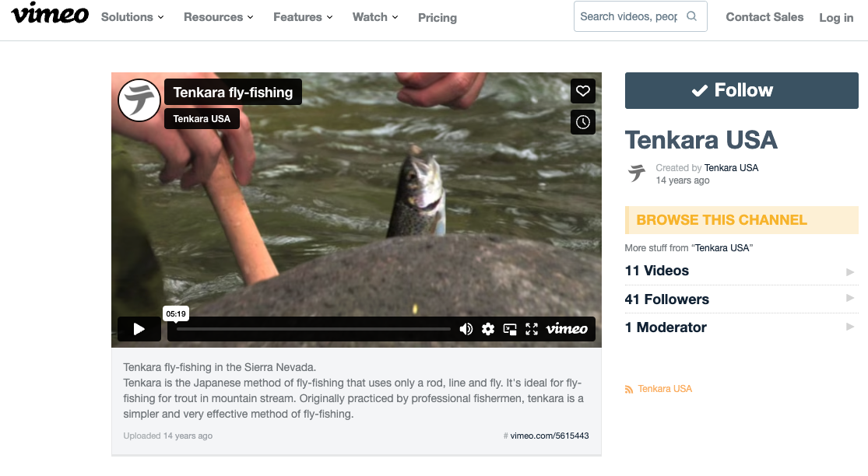Add video to Watch Later via clock icon
The image size is (868, 476).
[582, 121]
